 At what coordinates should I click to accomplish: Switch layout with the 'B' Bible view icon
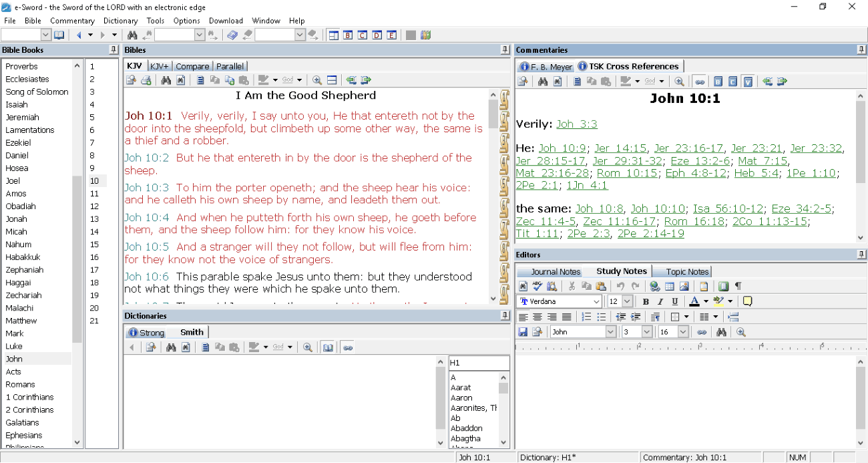click(348, 35)
